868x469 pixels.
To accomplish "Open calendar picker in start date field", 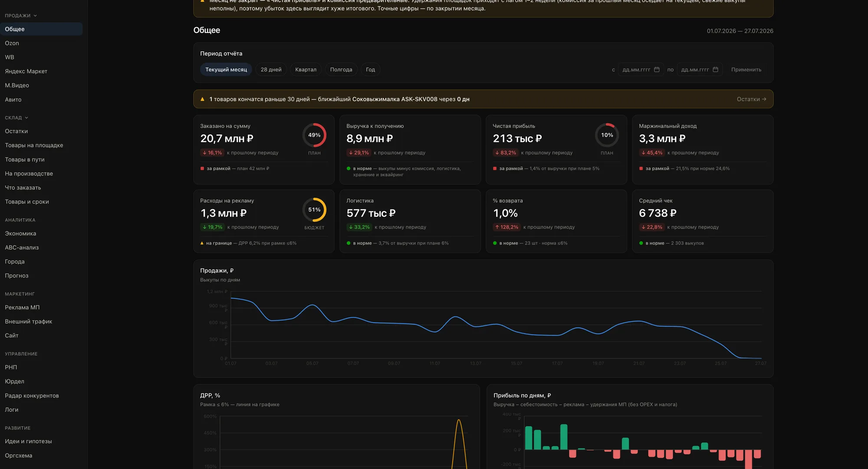I will tap(657, 69).
